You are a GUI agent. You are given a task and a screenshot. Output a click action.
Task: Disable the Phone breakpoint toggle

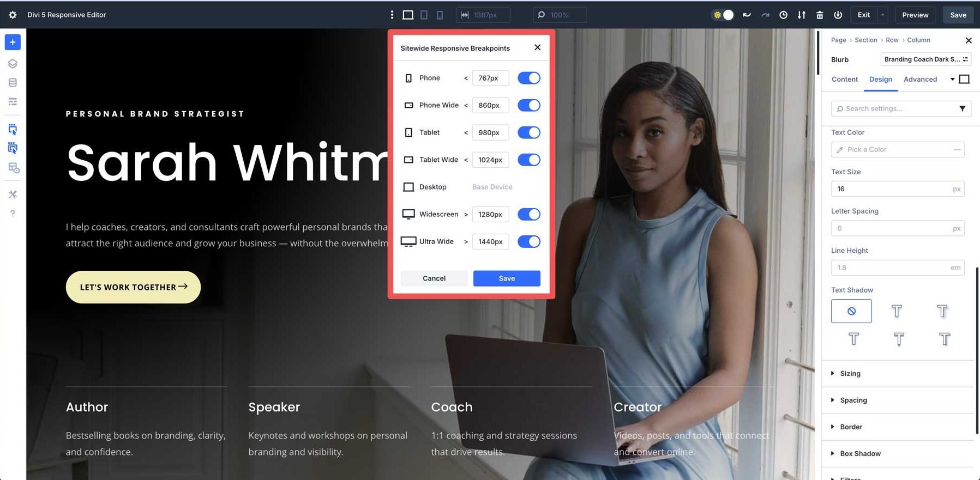(x=528, y=78)
